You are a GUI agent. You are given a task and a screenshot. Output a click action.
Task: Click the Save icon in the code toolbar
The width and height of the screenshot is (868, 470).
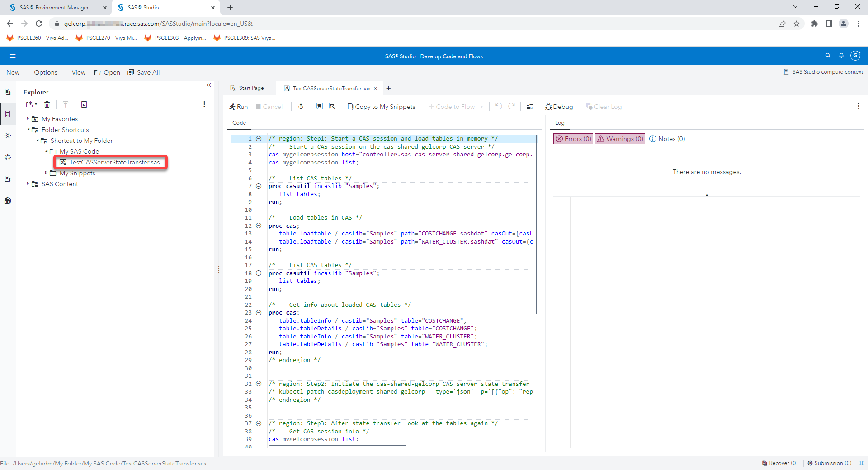click(x=319, y=107)
